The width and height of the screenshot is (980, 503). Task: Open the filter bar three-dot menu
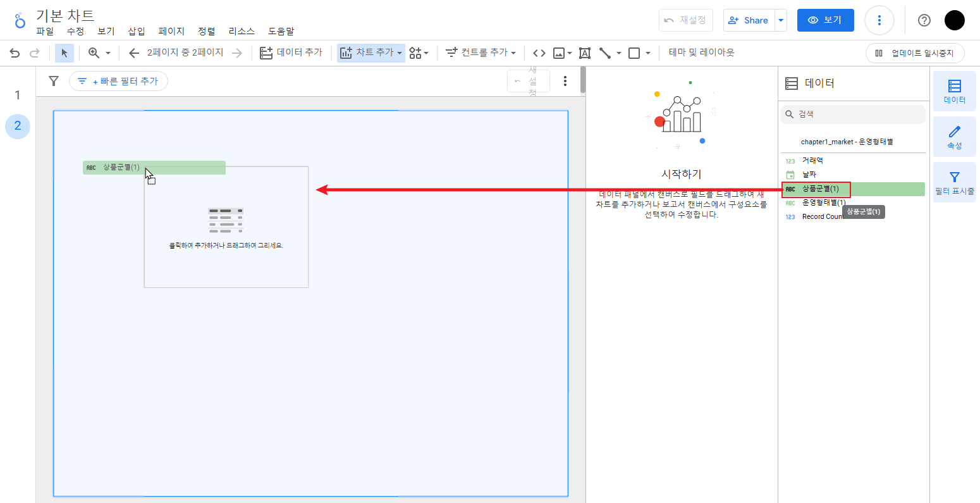(565, 81)
